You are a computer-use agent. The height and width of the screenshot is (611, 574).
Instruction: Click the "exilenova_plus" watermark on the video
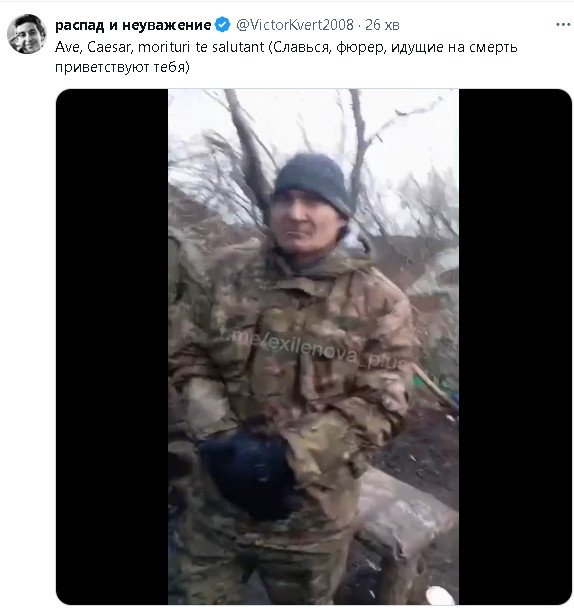(318, 350)
